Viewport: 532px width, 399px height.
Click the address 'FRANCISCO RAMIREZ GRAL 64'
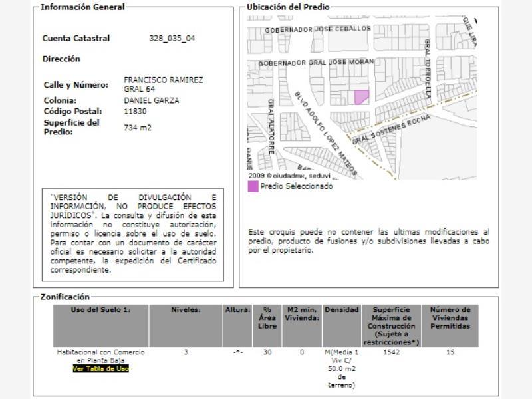click(163, 84)
